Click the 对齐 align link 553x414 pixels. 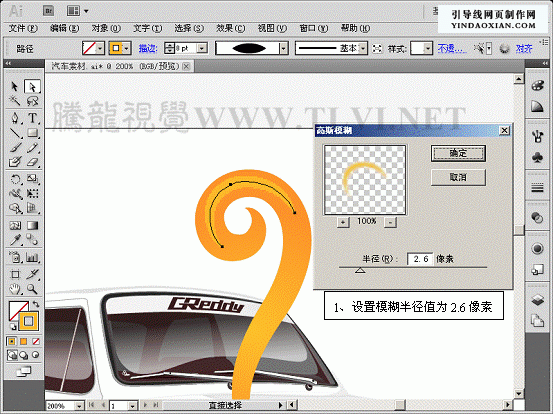[524, 49]
